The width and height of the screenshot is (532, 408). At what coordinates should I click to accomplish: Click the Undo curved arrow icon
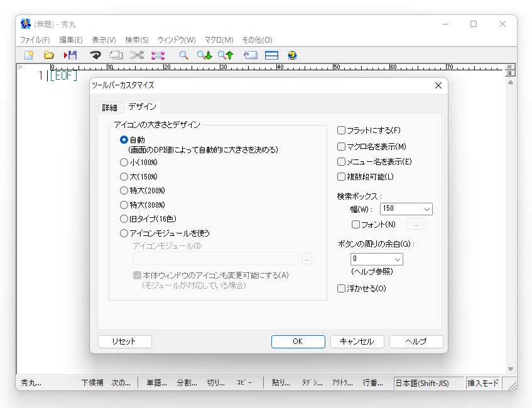(x=95, y=55)
